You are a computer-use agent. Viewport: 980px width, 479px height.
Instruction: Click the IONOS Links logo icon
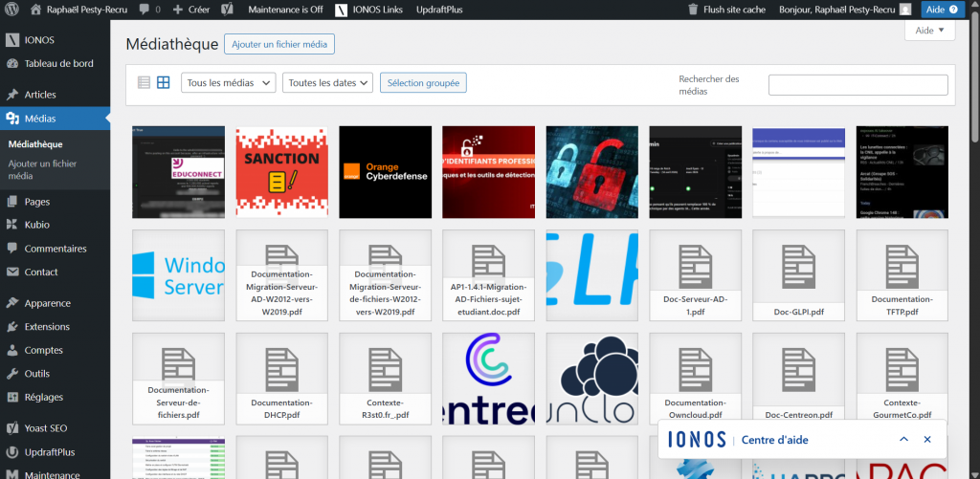pos(342,10)
